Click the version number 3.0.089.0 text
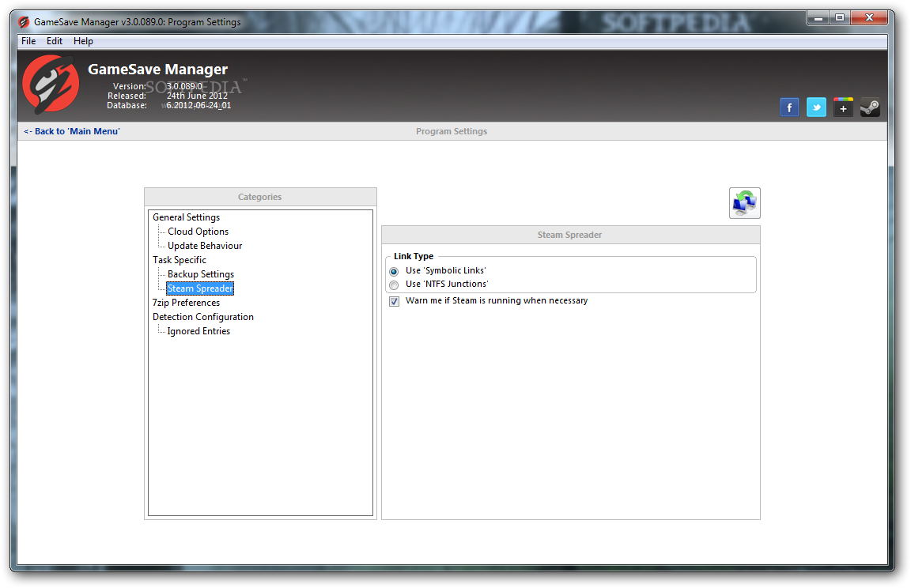This screenshot has height=588, width=911. [x=184, y=86]
